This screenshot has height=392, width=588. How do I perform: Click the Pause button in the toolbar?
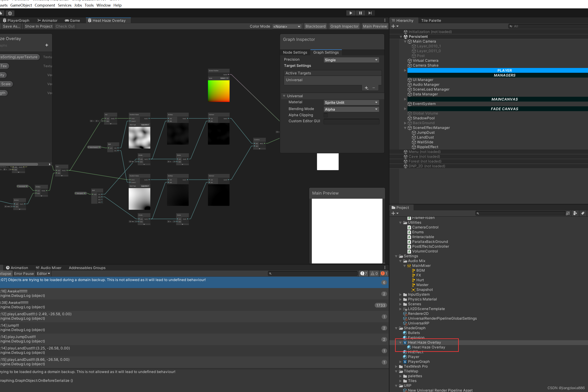[x=360, y=13]
